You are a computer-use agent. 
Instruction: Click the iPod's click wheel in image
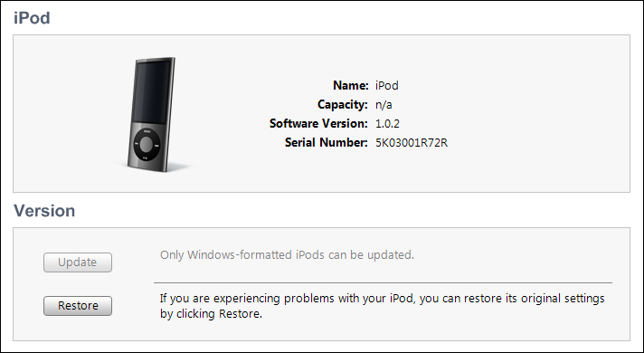click(x=147, y=144)
